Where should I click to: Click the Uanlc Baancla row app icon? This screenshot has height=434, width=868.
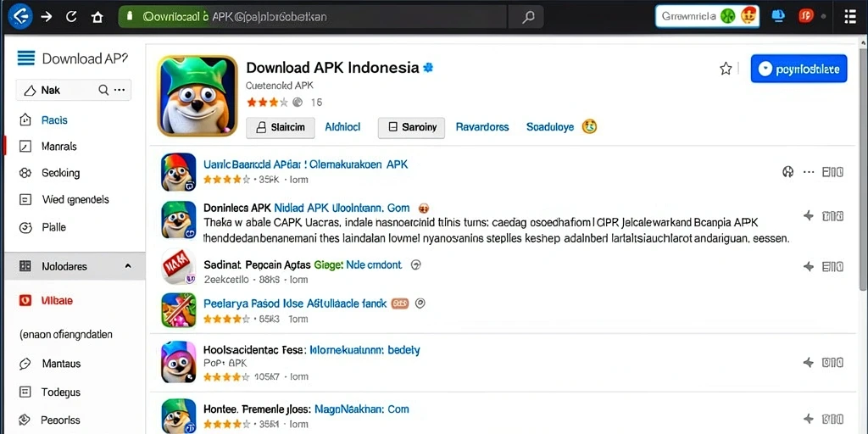point(178,171)
